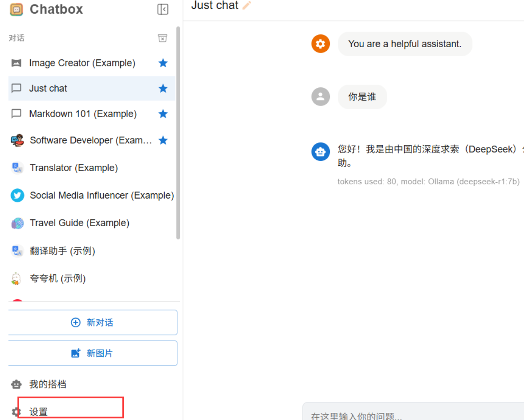Image resolution: width=524 pixels, height=420 pixels.
Task: Click the orange system prompt gear avatar
Action: pyautogui.click(x=321, y=44)
